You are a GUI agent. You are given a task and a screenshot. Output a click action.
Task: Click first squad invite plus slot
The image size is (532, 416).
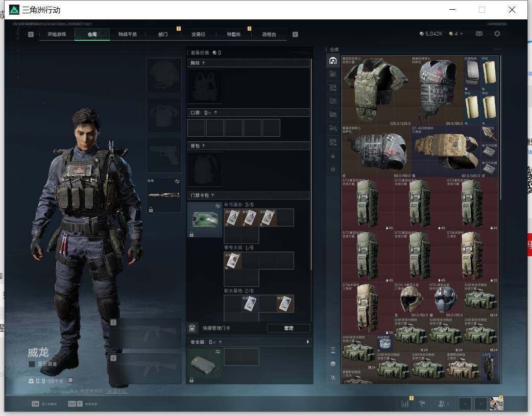point(465,403)
